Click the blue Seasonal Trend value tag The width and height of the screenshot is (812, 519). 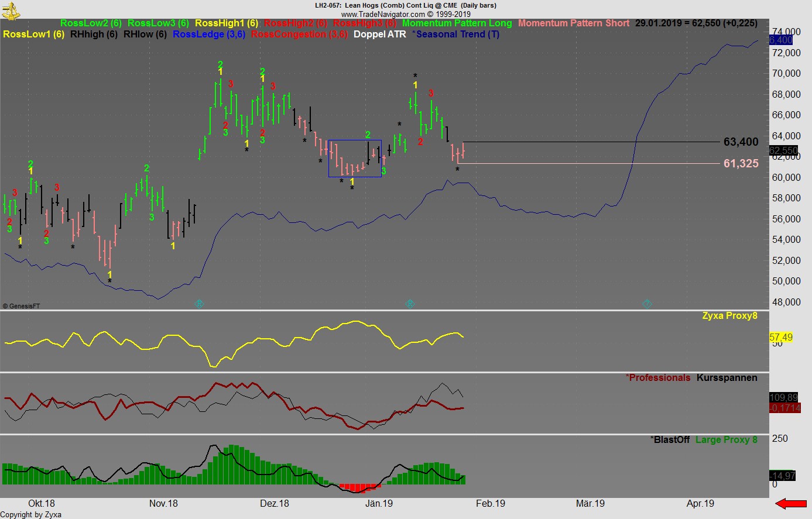781,40
